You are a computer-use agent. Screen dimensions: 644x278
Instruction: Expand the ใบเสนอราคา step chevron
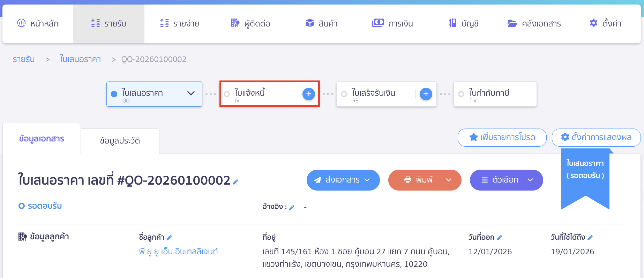pyautogui.click(x=191, y=94)
